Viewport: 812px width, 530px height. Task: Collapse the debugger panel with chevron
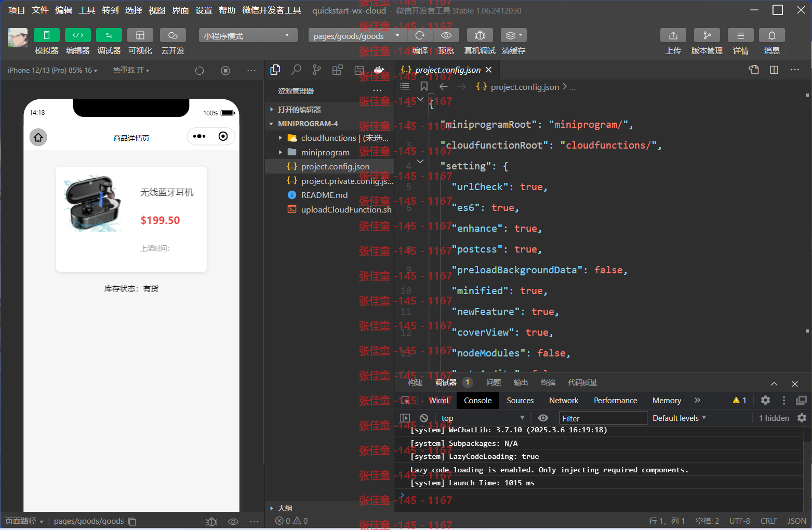[x=774, y=383]
